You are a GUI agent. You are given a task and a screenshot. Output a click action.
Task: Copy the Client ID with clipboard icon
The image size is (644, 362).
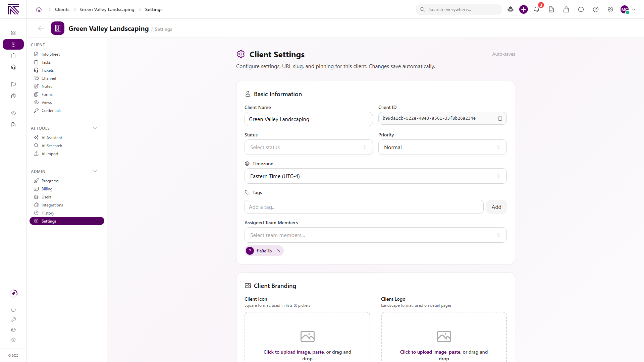pos(500,118)
